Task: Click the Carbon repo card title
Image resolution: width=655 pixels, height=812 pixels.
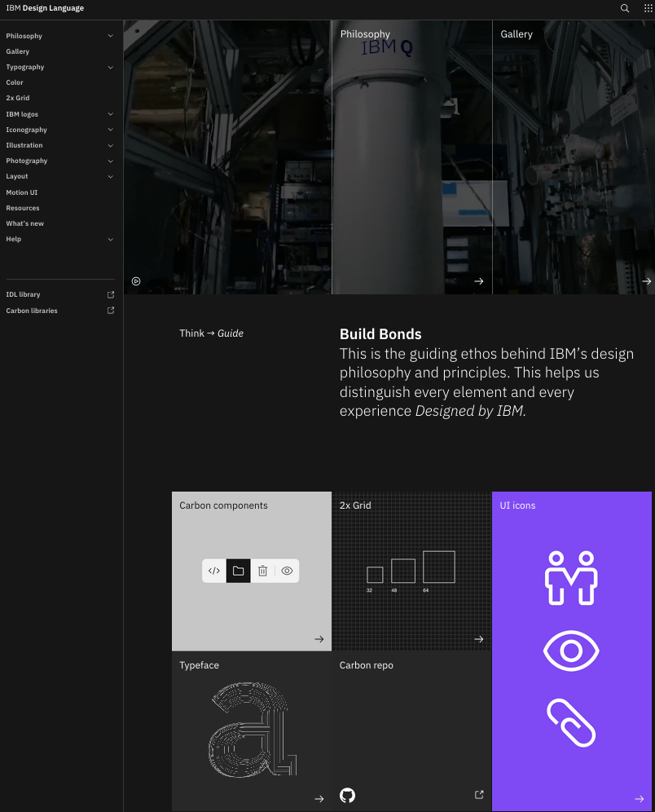Action: pos(367,665)
